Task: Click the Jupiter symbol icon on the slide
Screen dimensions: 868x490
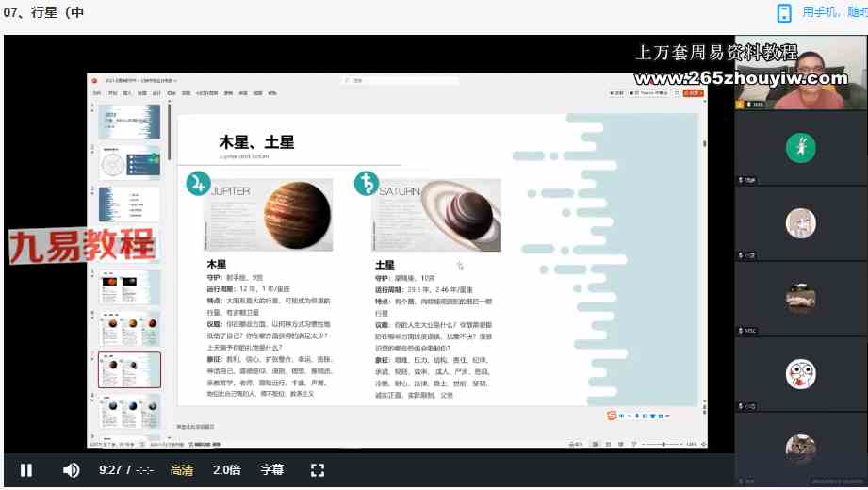Action: 198,184
